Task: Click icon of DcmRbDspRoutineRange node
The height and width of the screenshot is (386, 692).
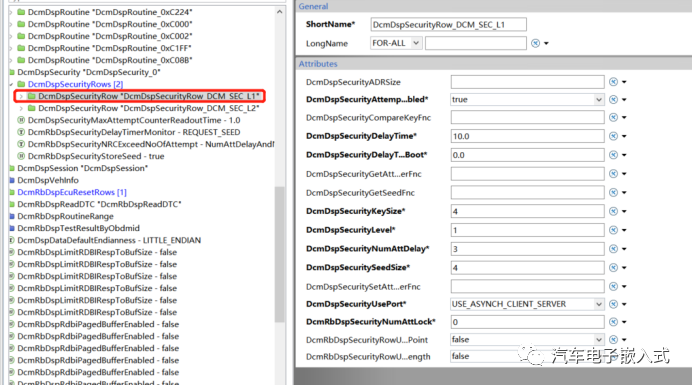Action: (12, 216)
